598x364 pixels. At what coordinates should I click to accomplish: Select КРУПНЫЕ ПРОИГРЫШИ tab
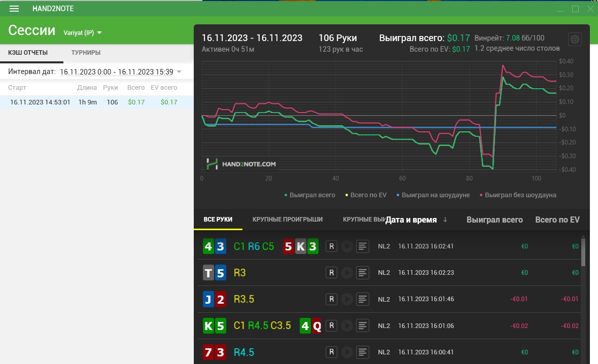pyautogui.click(x=288, y=219)
